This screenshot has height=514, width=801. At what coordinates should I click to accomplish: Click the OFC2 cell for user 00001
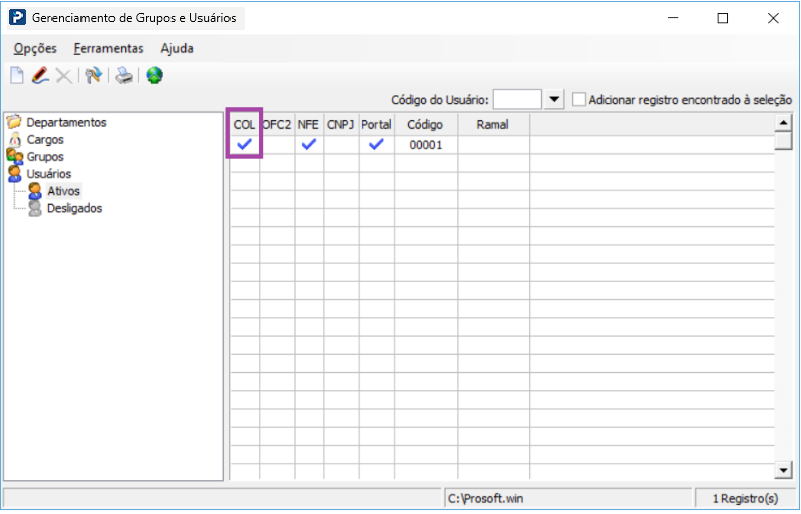pos(277,145)
